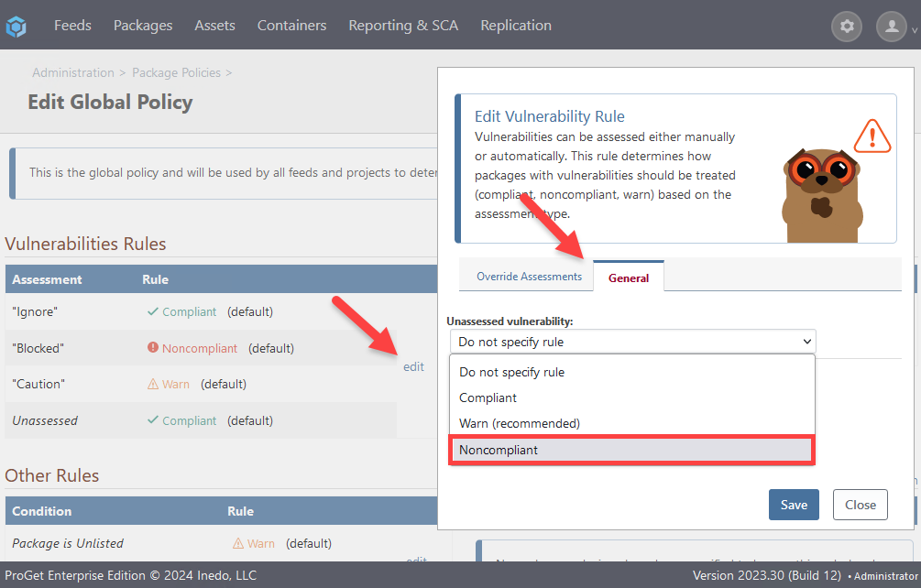
Task: Click the edit link for Vulnerabilities Rules
Action: [413, 366]
